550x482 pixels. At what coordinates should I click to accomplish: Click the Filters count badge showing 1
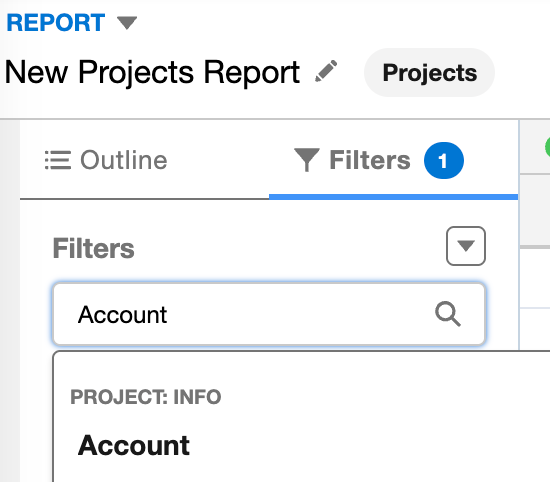444,160
